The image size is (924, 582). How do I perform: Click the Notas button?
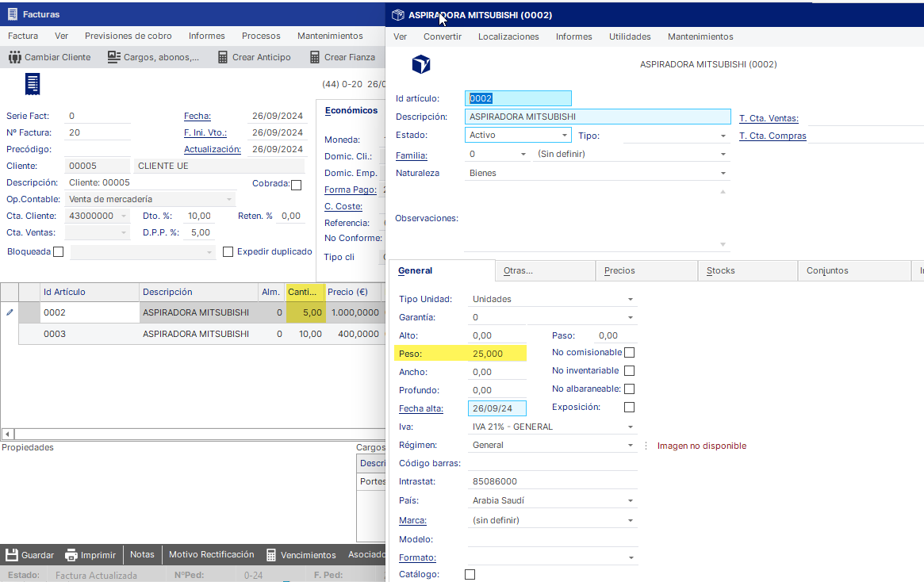[142, 555]
